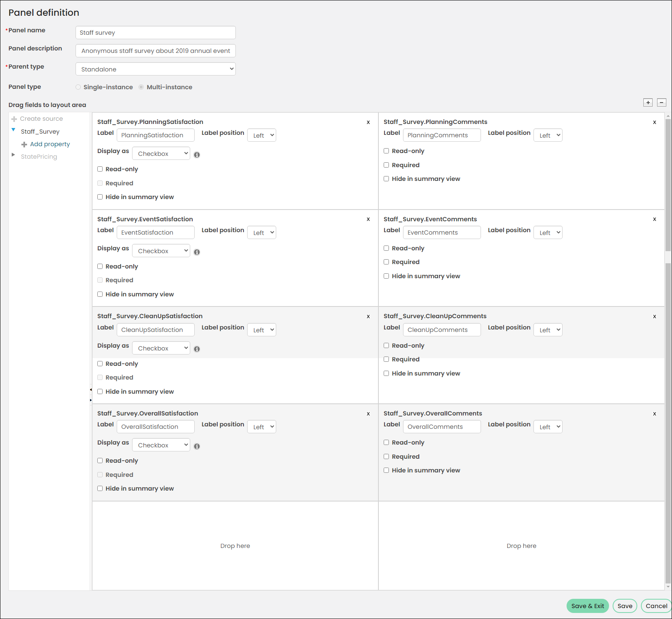Viewport: 672px width, 619px height.
Task: Remove the CleanUpComments field with its x
Action: (x=655, y=317)
